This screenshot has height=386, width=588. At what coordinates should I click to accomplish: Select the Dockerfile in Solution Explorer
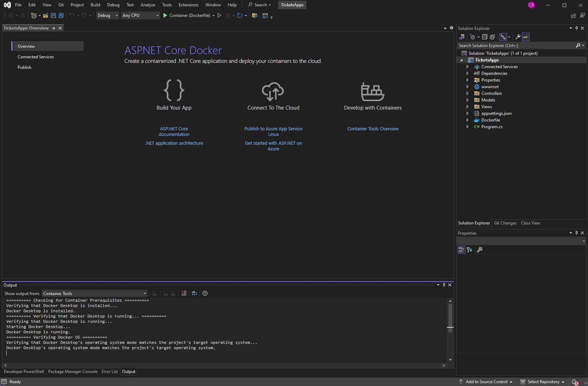tap(491, 120)
